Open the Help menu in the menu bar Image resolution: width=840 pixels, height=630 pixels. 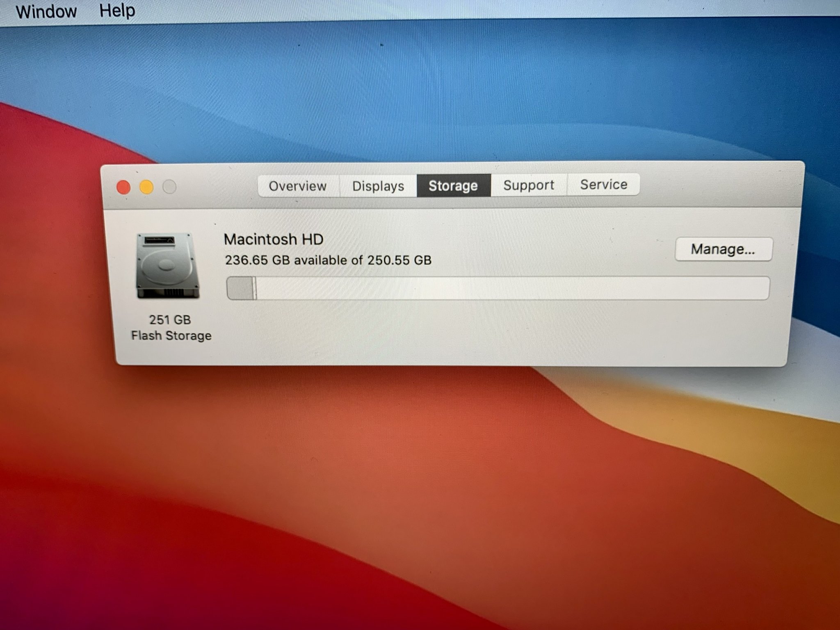[x=117, y=10]
